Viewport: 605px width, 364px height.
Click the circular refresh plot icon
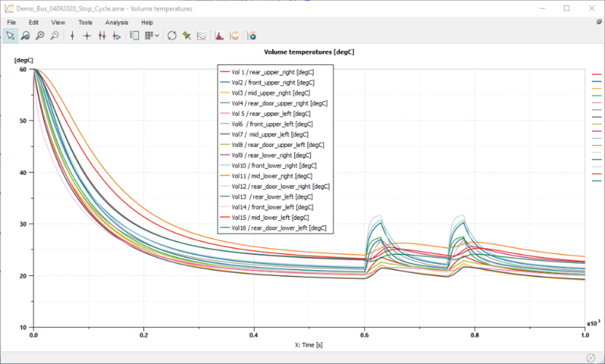[172, 35]
